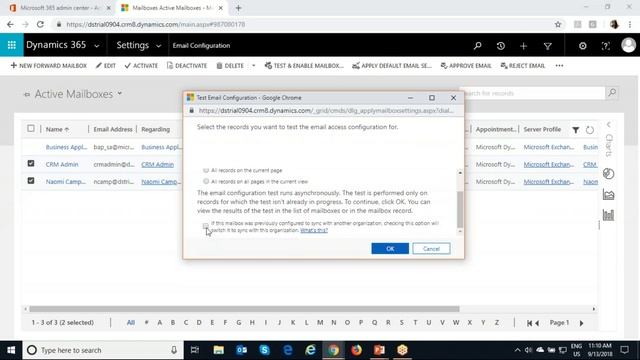Viewport: 640px width, 360px height.
Task: Open the help question mark icon
Action: (x=606, y=46)
